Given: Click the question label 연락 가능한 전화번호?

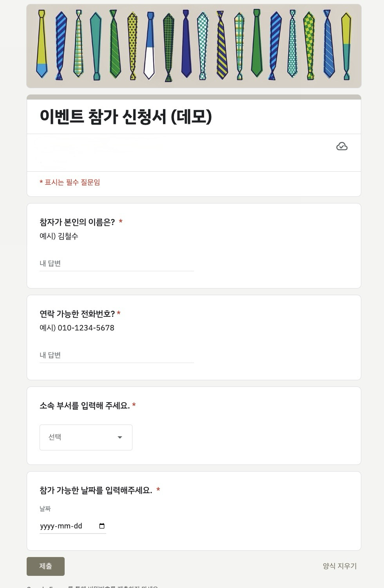Looking at the screenshot, I should pyautogui.click(x=77, y=314).
